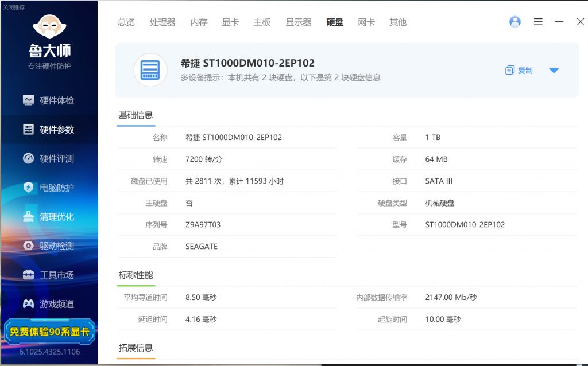Click 关闭推荐 to dismiss recommendations
Image resolution: width=588 pixels, height=366 pixels.
tap(14, 8)
